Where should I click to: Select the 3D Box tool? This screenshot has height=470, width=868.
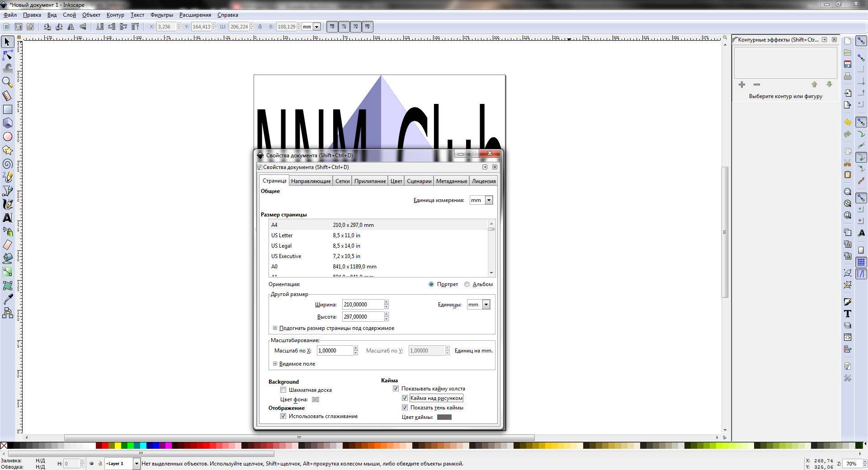[x=7, y=123]
